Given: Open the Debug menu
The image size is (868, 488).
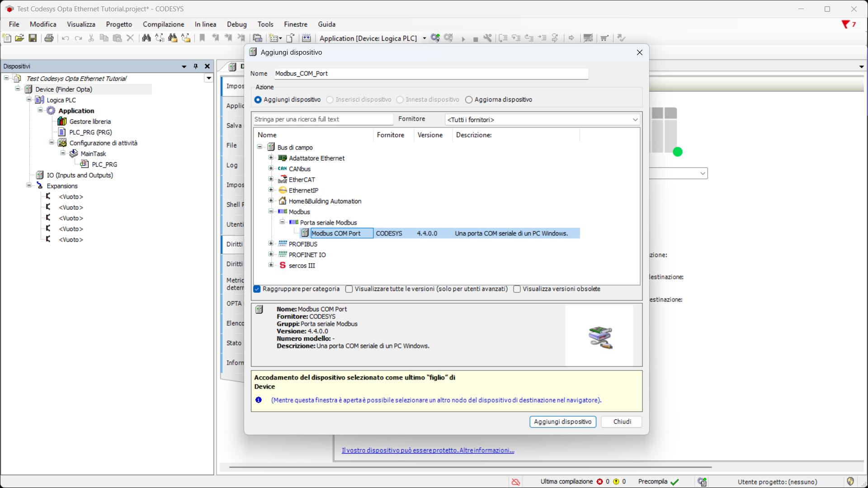Looking at the screenshot, I should 236,24.
